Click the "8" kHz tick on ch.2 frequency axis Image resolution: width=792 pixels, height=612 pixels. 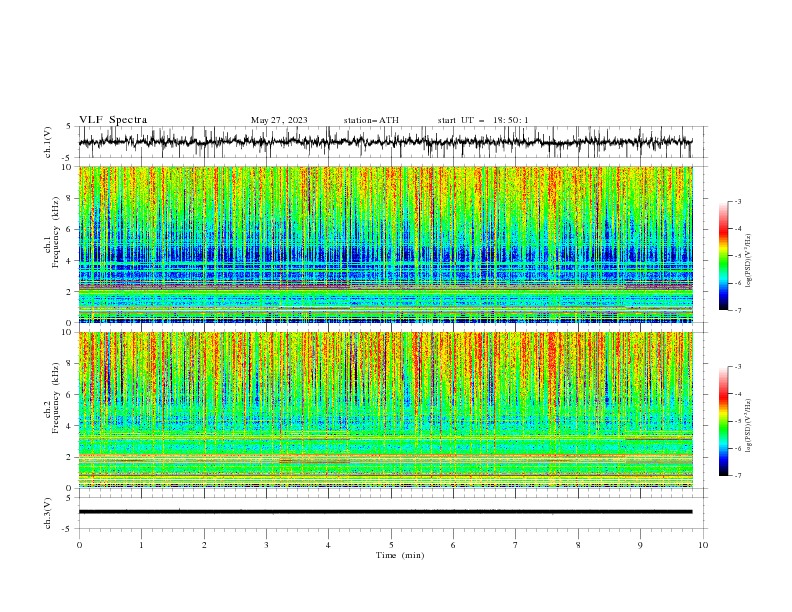pos(69,364)
